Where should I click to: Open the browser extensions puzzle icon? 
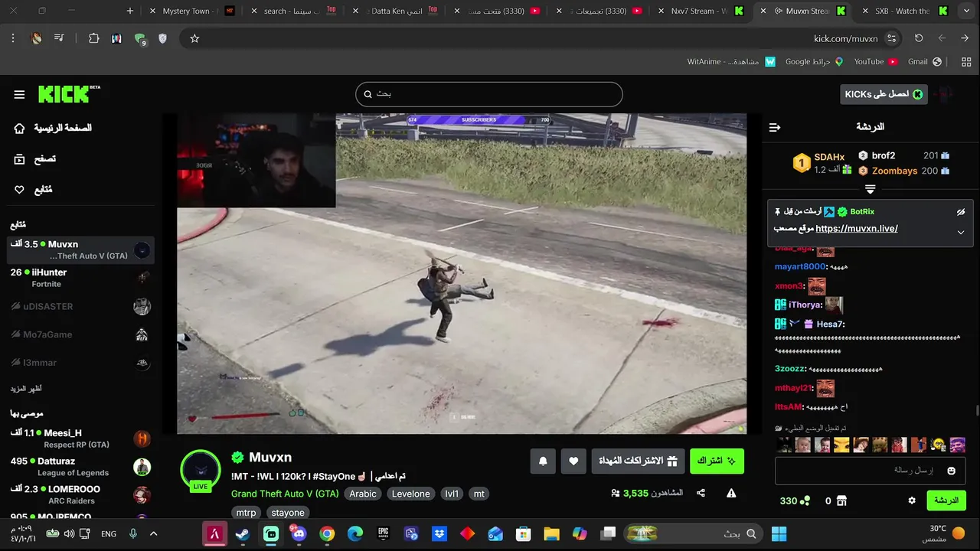tap(93, 38)
